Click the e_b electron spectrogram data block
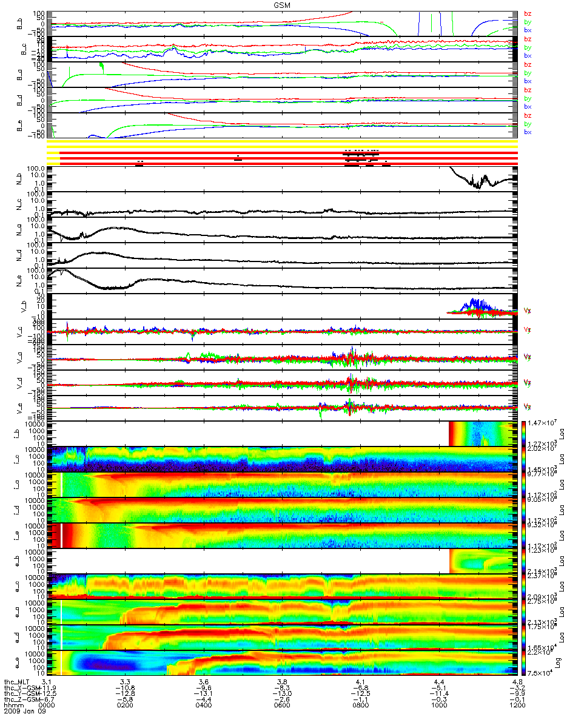 (482, 561)
